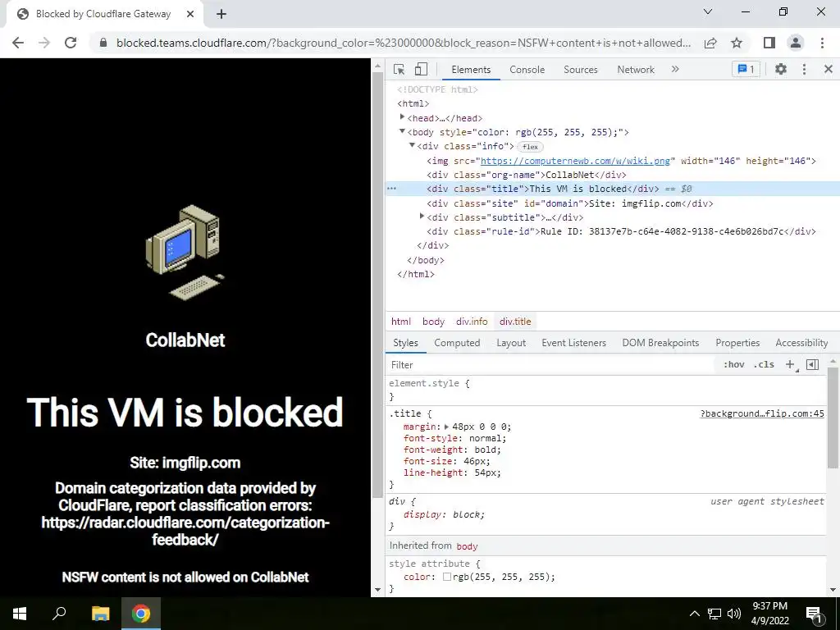Open the white color swatch for rgb(255, 255, 255)
Screen dimensions: 840x630
tap(447, 577)
